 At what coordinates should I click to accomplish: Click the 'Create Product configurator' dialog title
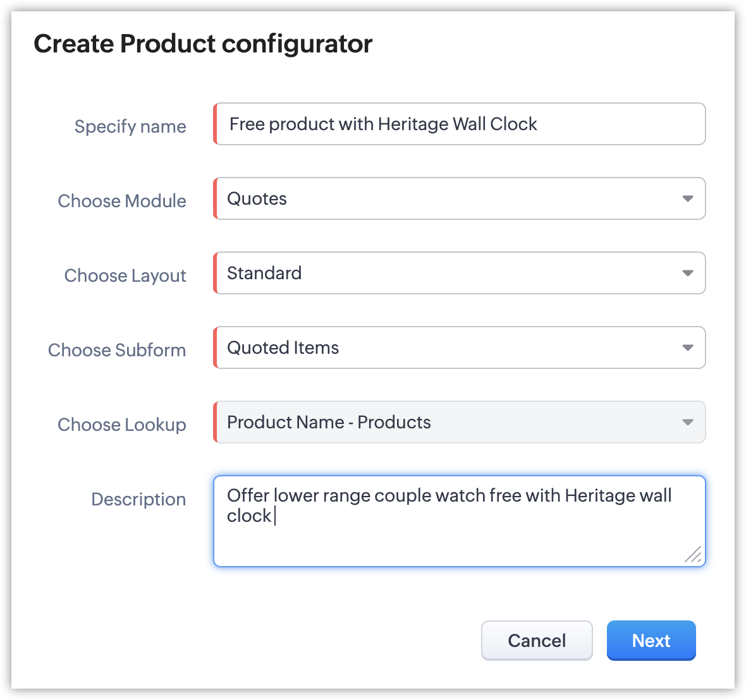[x=203, y=44]
